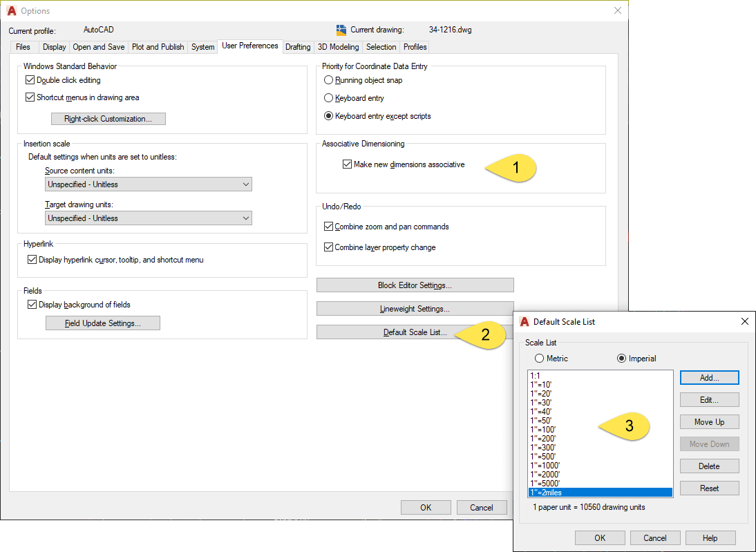Add a new scale to the list
The width and height of the screenshot is (756, 552).
coord(709,377)
